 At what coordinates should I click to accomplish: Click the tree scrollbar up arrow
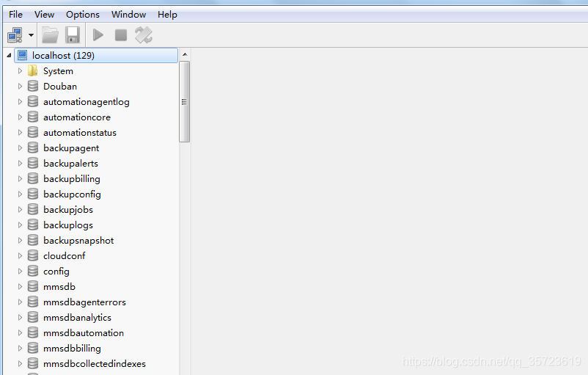click(185, 54)
